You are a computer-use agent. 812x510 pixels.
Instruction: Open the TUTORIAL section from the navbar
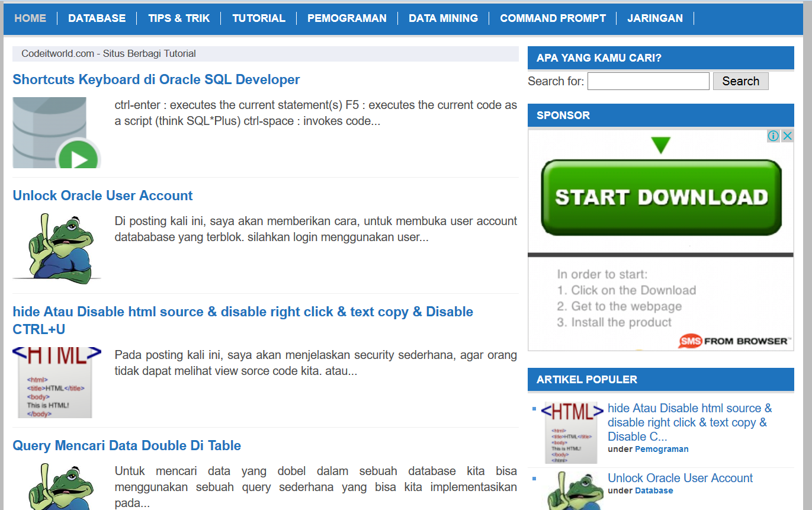(x=259, y=18)
